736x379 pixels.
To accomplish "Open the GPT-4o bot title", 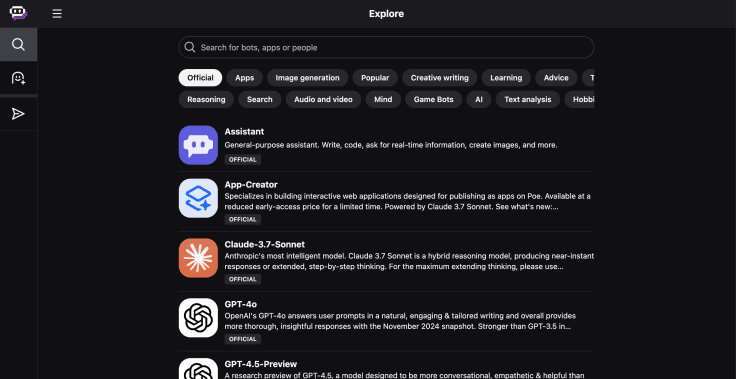I will pos(240,304).
